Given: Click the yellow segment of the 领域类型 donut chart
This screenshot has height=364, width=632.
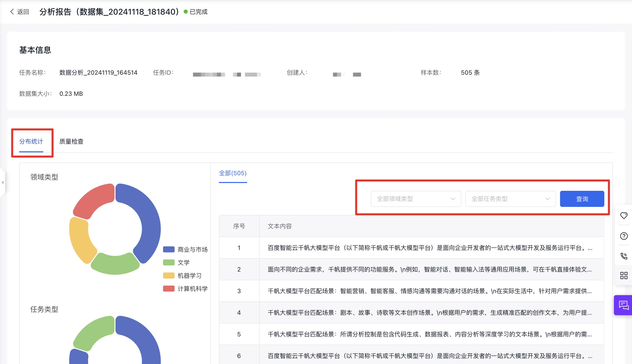Looking at the screenshot, I should [x=80, y=239].
